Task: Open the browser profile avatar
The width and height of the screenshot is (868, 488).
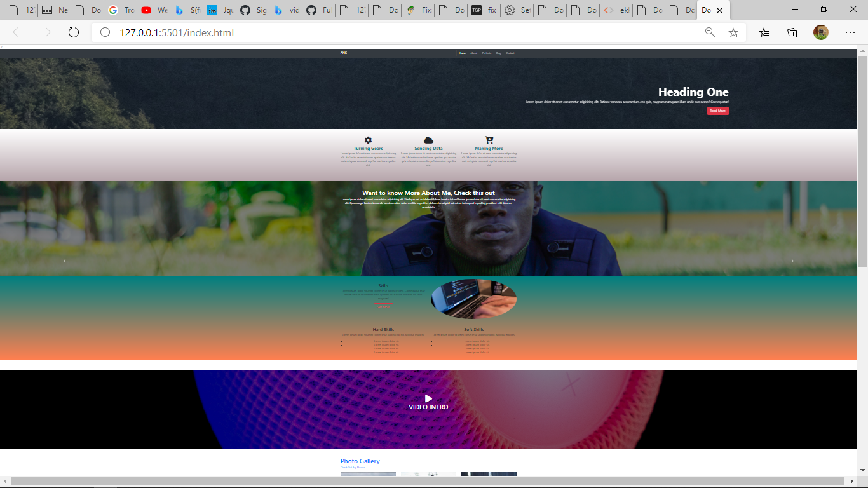Action: point(821,32)
